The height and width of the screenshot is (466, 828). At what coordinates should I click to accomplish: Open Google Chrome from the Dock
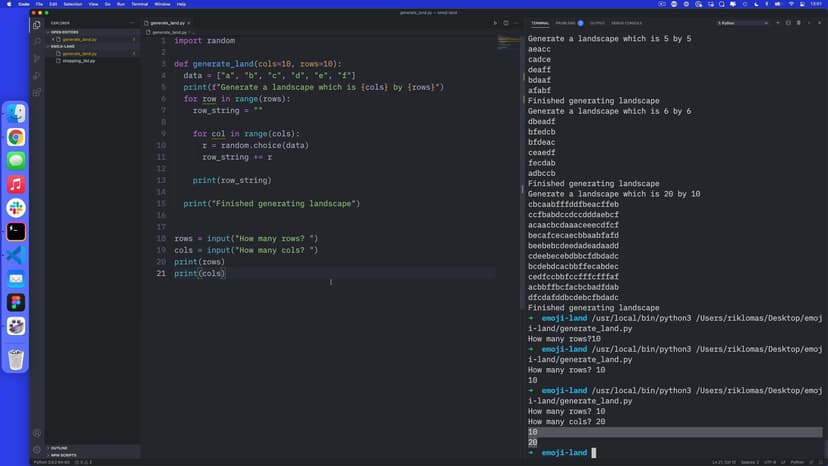pyautogui.click(x=16, y=137)
